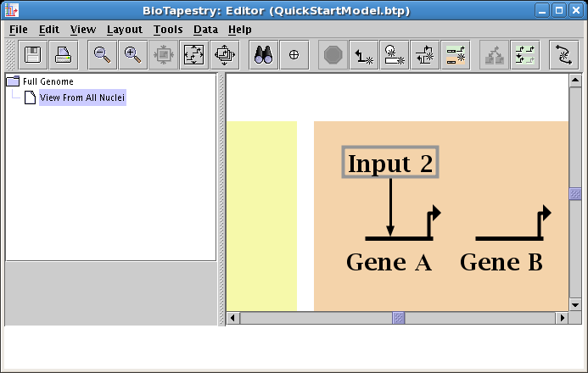Image resolution: width=588 pixels, height=373 pixels.
Task: Zoom in with the magnifier plus icon
Action: point(132,54)
